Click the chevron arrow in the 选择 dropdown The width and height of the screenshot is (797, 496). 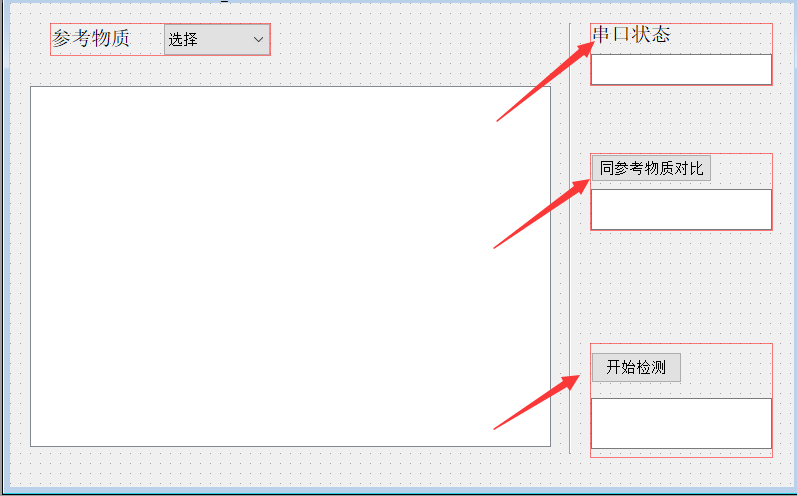pyautogui.click(x=258, y=39)
